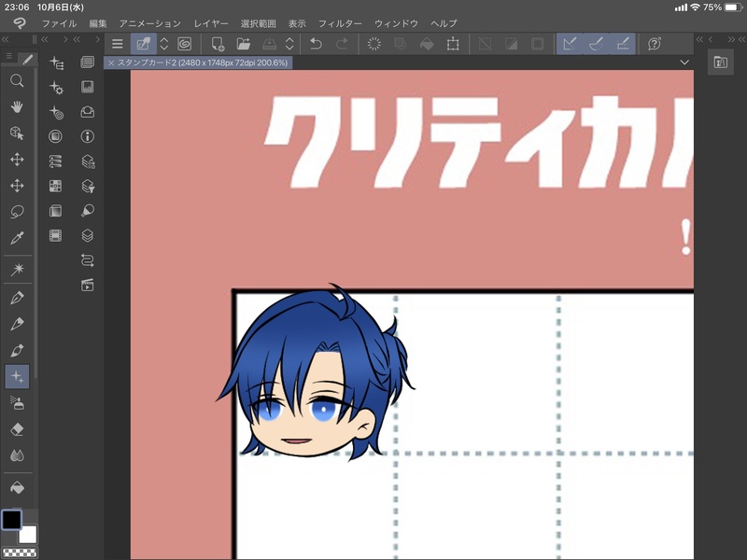Click stepper arrows beside the mode switch
Screen dimensions: 747x560
tap(164, 44)
